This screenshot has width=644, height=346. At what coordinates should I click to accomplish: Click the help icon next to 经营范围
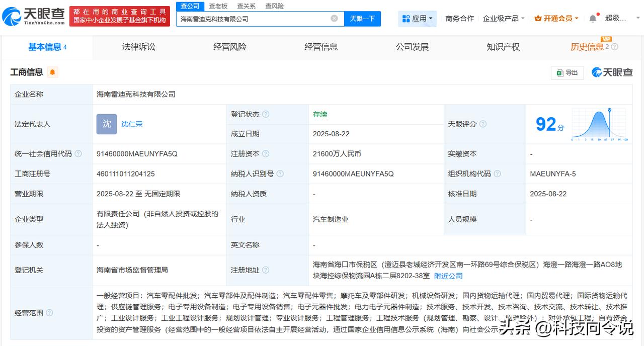coord(49,313)
